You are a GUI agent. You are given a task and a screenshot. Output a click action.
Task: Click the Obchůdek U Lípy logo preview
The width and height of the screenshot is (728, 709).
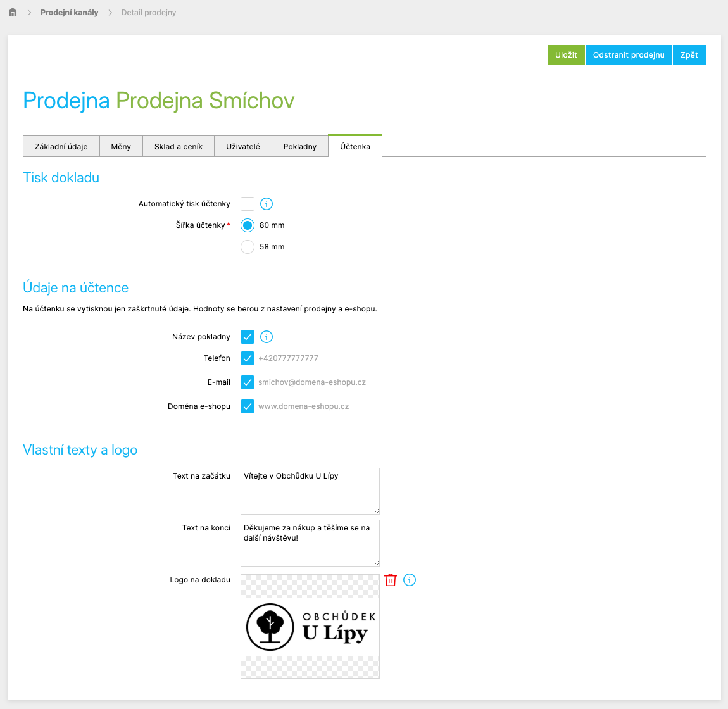(310, 626)
